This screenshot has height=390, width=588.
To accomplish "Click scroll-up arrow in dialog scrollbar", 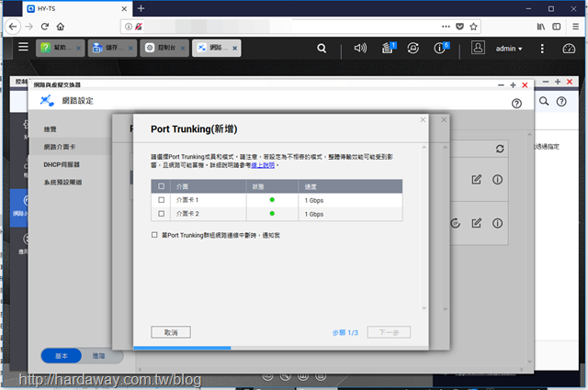I will tap(424, 148).
